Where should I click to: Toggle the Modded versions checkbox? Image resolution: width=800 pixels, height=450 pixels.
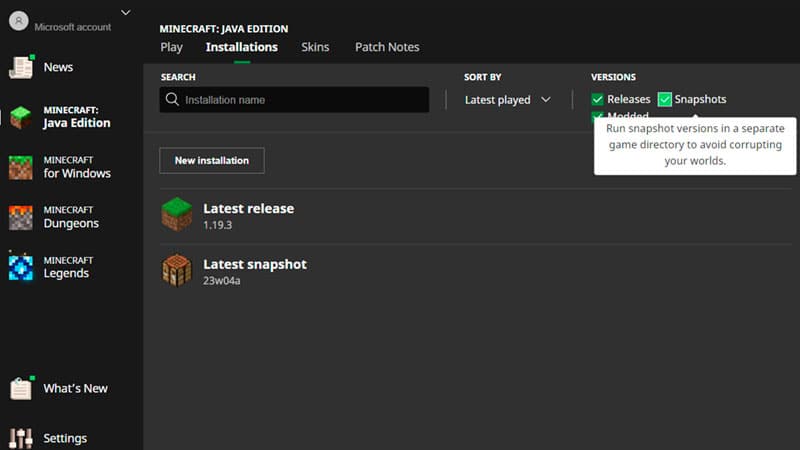[597, 115]
